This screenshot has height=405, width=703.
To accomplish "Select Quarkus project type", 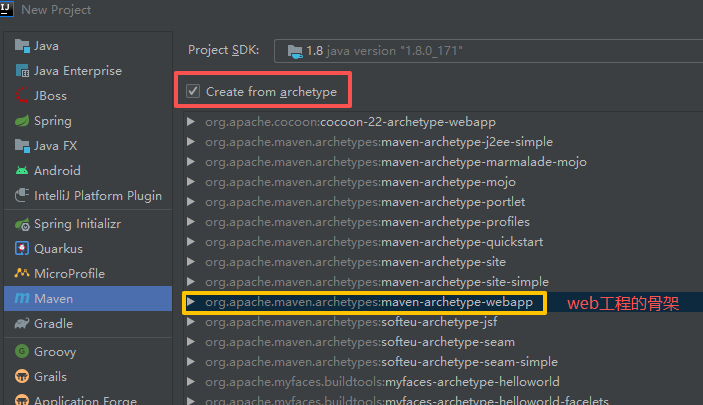I will click(88, 248).
